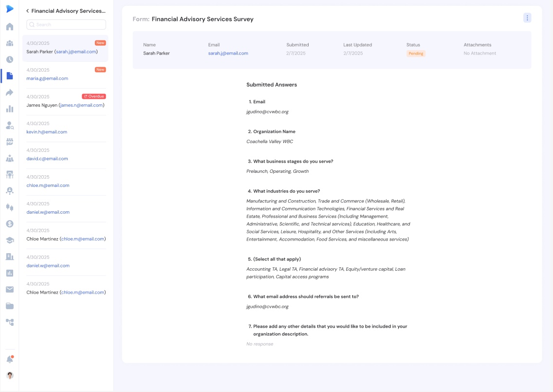
Task: Open your profile avatar at sidebar bottom
Action: point(9,375)
